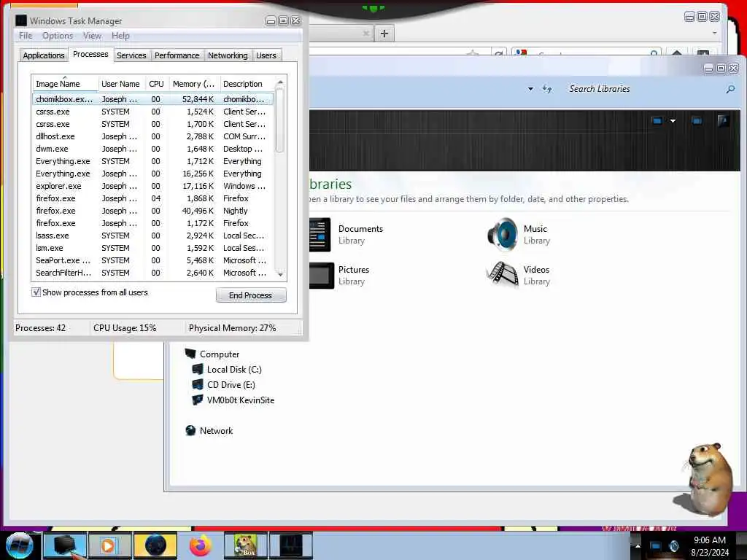Screen dimensions: 747x560
Task: Click the network tray icon
Action: click(x=656, y=545)
